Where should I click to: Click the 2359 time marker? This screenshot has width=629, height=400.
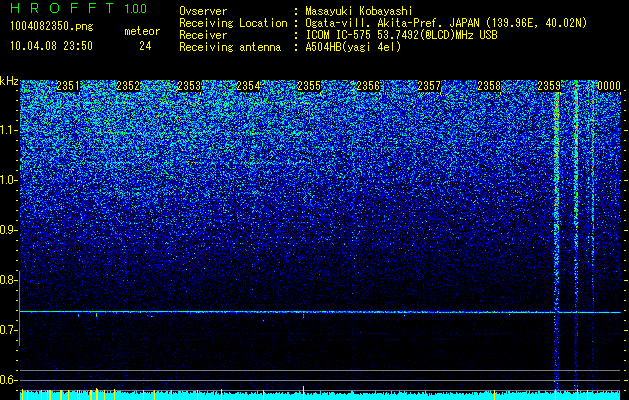[549, 86]
